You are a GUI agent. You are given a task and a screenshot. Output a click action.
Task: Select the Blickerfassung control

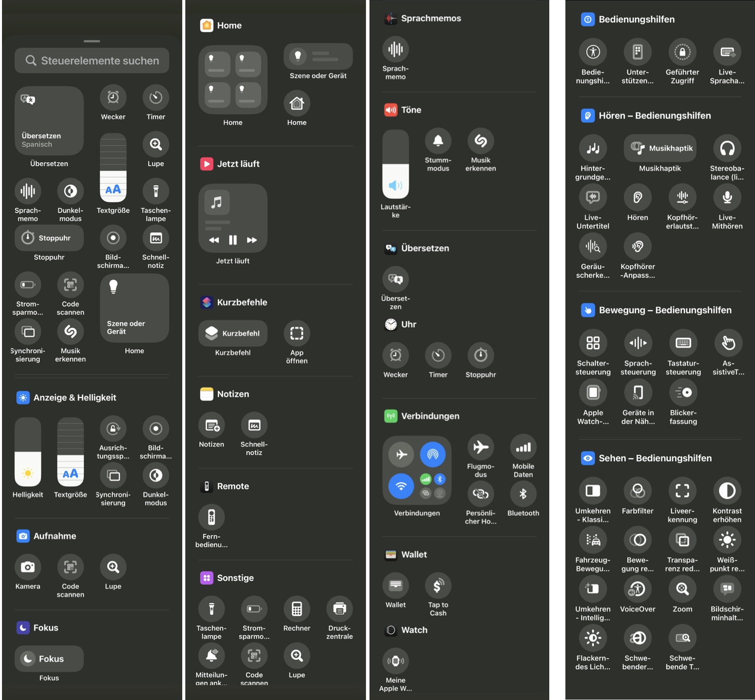pos(683,392)
